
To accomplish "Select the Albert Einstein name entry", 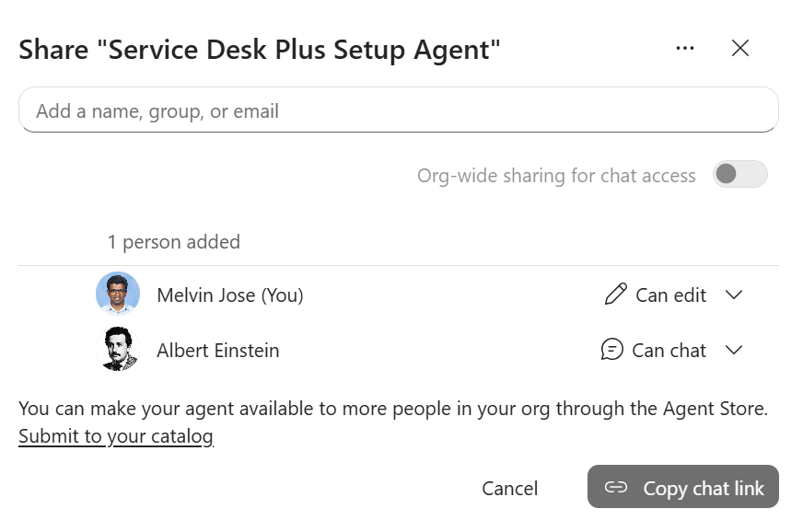I will tap(218, 351).
